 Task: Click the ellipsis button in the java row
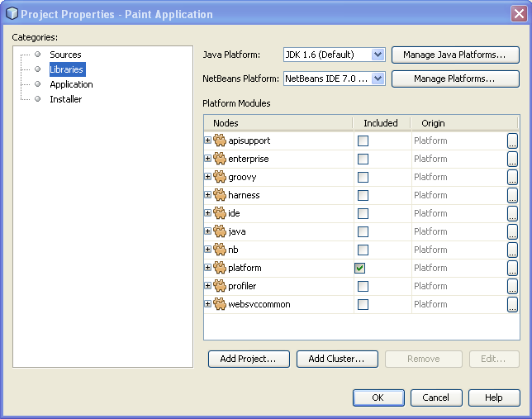pos(512,231)
